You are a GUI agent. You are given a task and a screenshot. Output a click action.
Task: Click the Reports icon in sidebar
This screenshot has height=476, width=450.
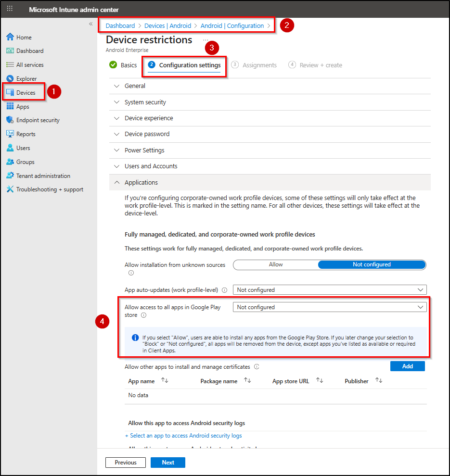10,134
